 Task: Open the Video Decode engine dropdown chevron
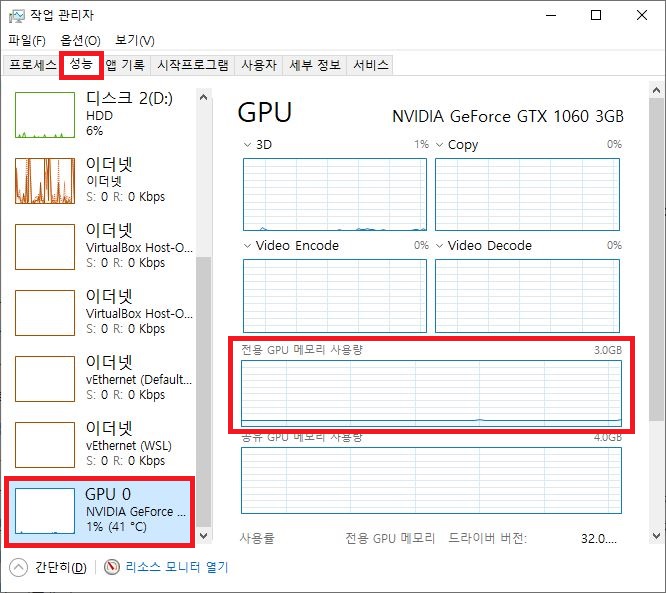click(x=440, y=246)
